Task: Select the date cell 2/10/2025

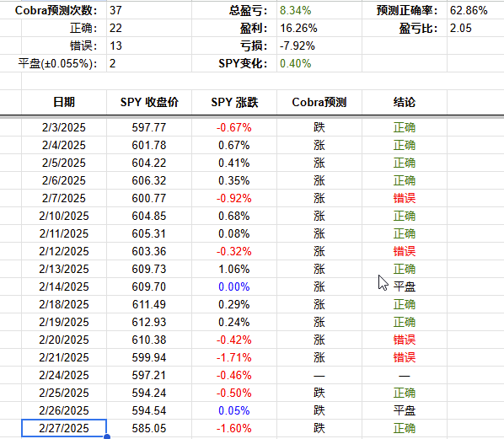Action: pyautogui.click(x=64, y=216)
